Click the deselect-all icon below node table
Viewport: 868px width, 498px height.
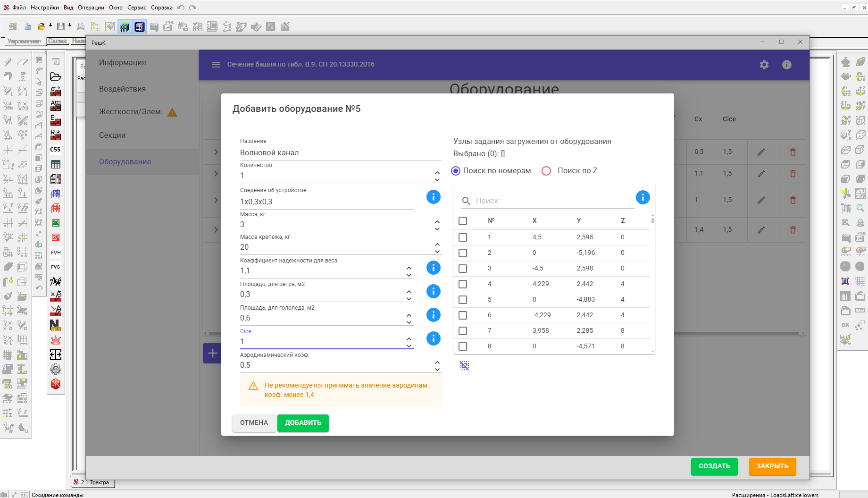pyautogui.click(x=465, y=365)
